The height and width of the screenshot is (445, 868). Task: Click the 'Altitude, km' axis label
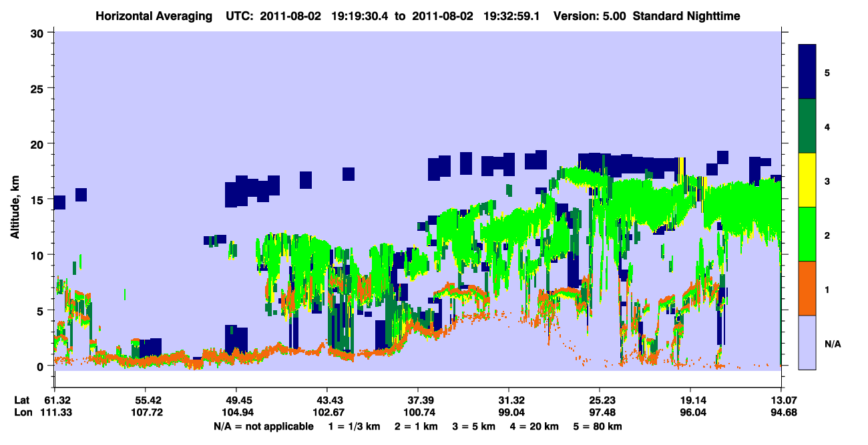[x=15, y=207]
